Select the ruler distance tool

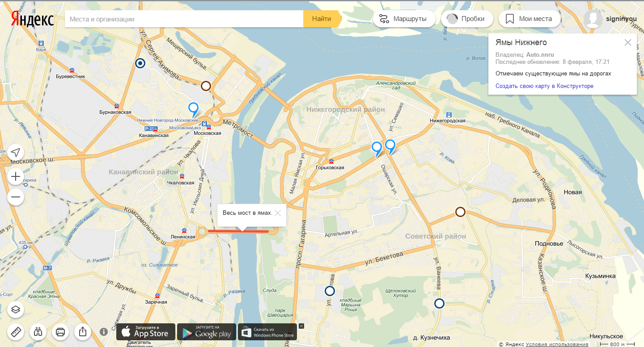(16, 332)
